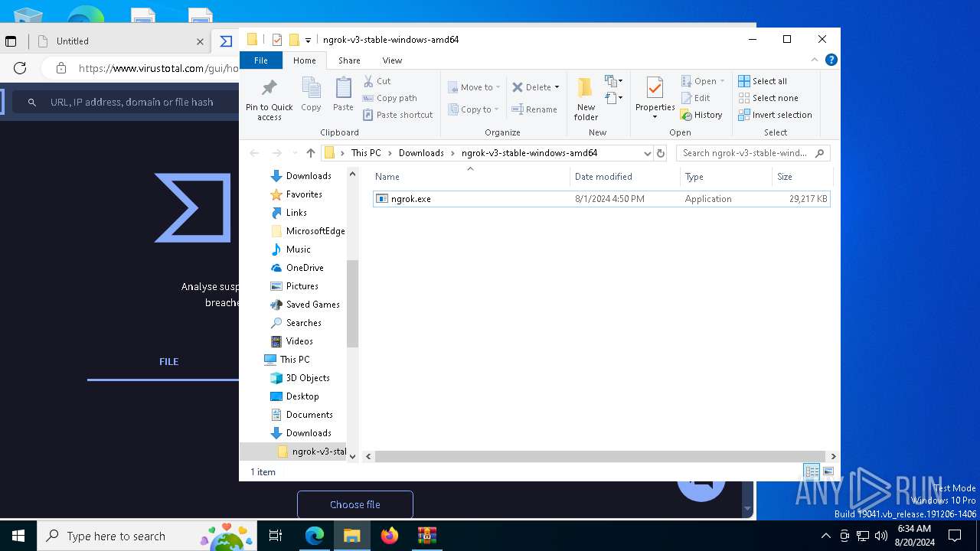Open the notification center icon

tap(955, 536)
